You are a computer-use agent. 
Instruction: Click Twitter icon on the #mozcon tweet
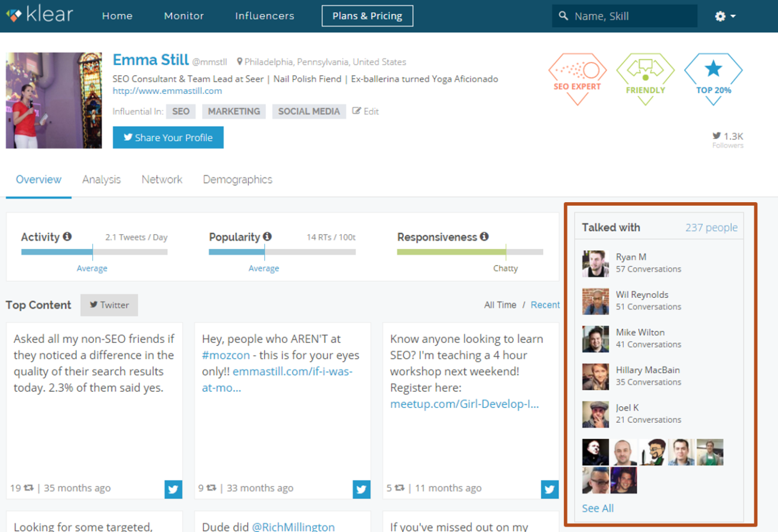click(361, 489)
